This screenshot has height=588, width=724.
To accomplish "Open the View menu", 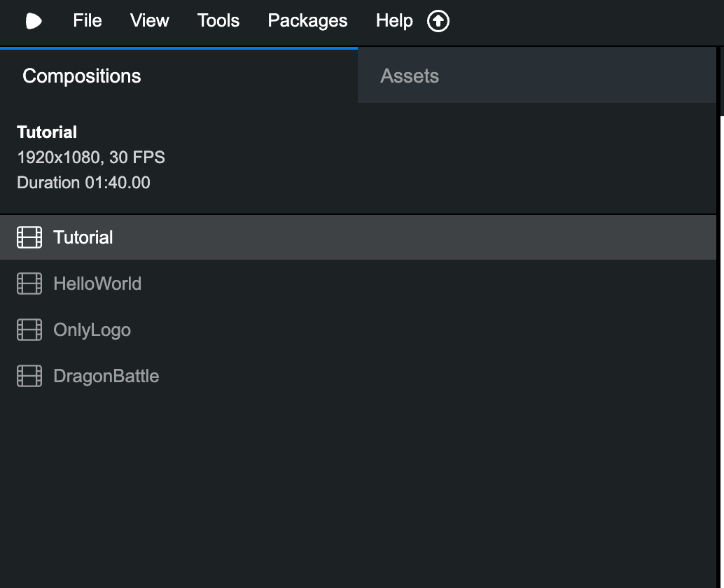I will (149, 21).
